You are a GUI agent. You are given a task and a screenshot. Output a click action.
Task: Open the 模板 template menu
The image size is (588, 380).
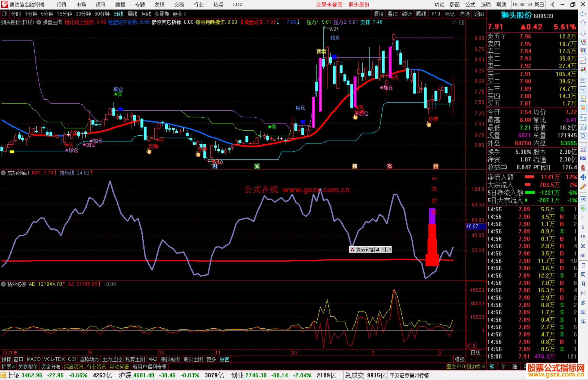(460, 359)
